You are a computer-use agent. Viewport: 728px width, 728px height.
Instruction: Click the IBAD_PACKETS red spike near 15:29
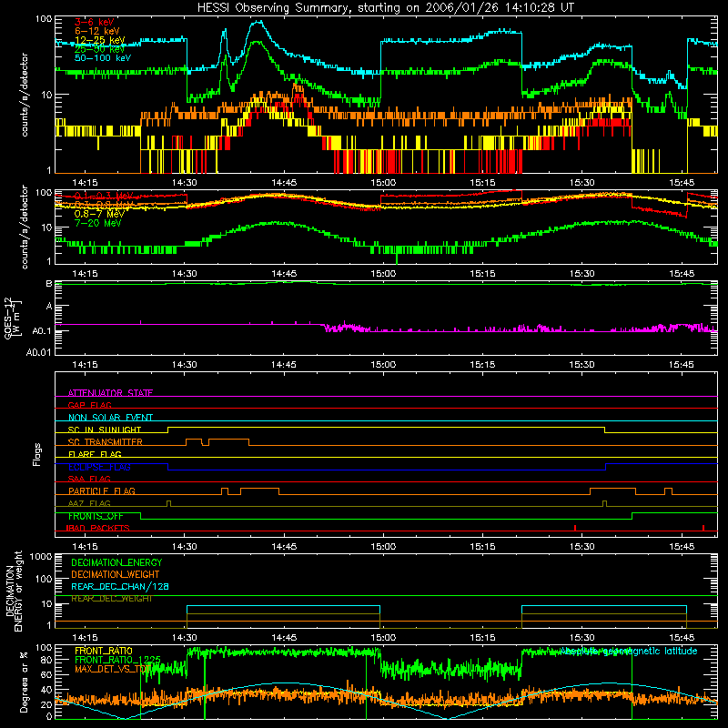coord(575,528)
